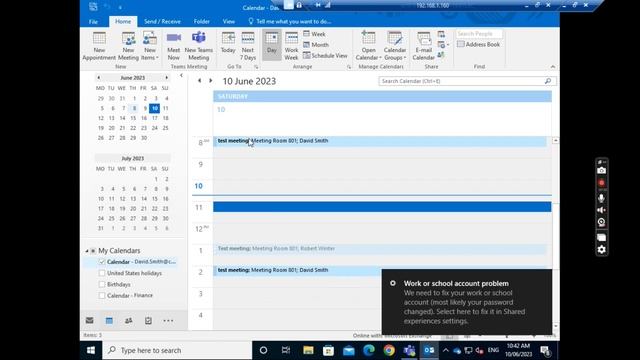This screenshot has width=640, height=360.
Task: Show the Next 7 Days view
Action: pyautogui.click(x=248, y=46)
